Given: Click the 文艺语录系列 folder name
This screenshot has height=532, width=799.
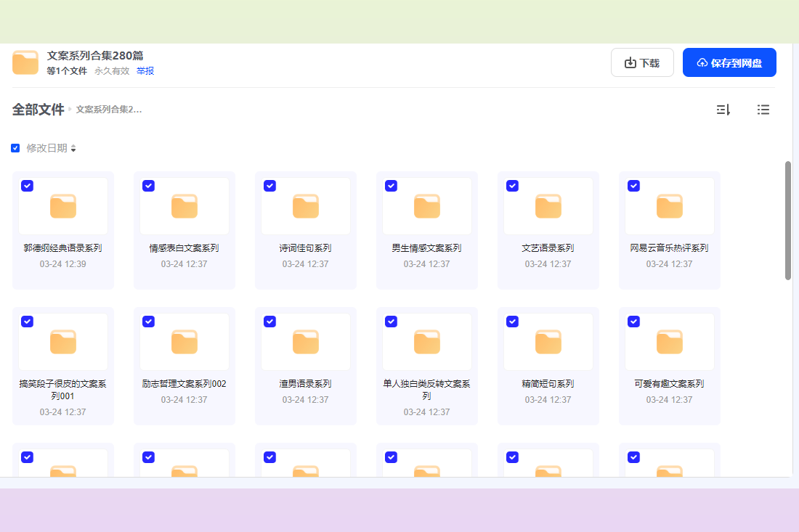Looking at the screenshot, I should tap(548, 248).
